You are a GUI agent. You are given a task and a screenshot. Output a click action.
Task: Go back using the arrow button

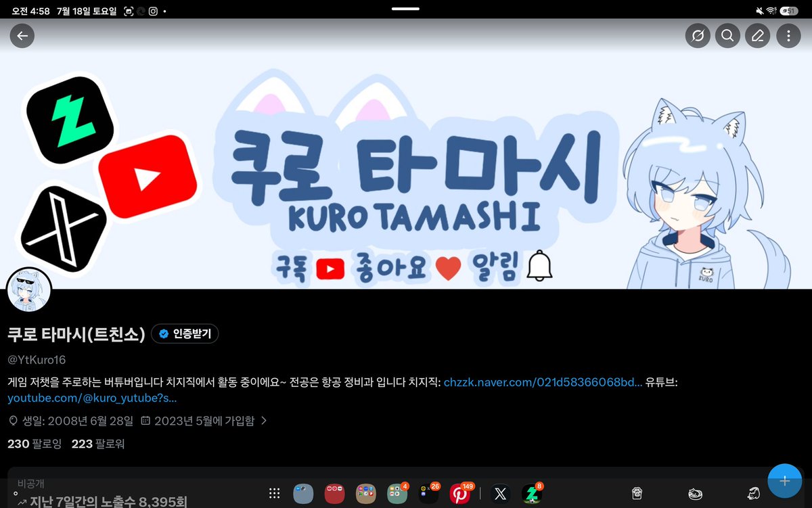[22, 36]
